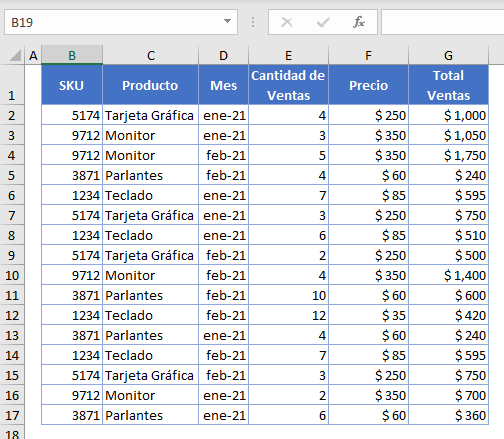The height and width of the screenshot is (439, 504).
Task: Click the formula bar three-dot handle
Action: pos(253,22)
